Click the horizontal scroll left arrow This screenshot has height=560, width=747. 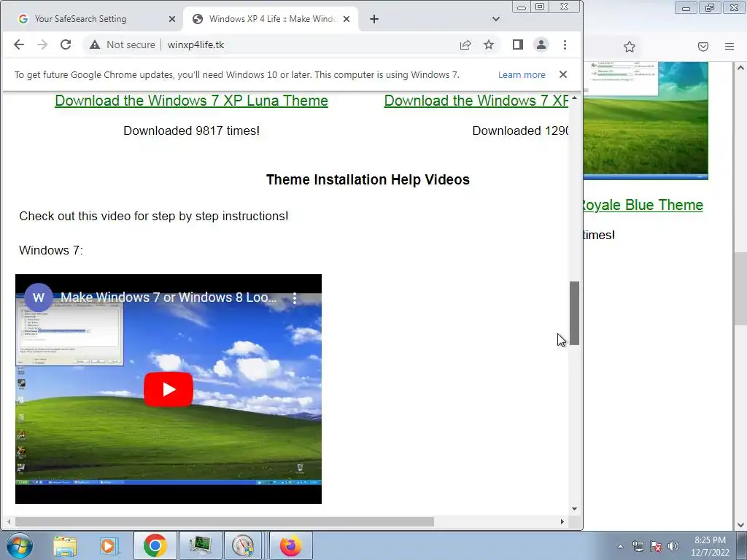pos(9,522)
